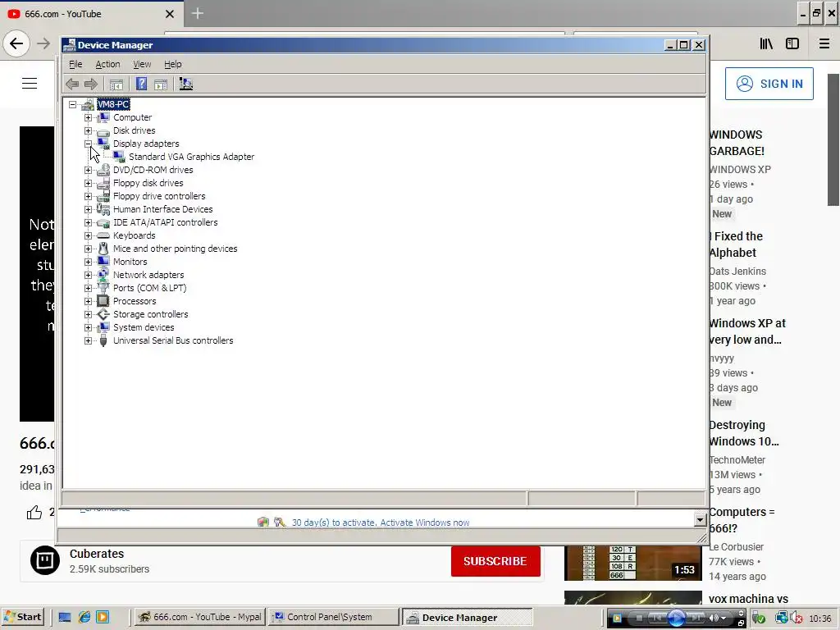Select the Storage controllers icon
The image size is (840, 630).
coord(103,314)
